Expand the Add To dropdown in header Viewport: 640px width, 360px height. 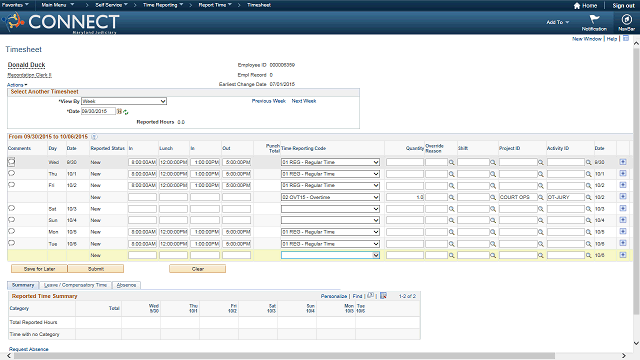(x=557, y=22)
